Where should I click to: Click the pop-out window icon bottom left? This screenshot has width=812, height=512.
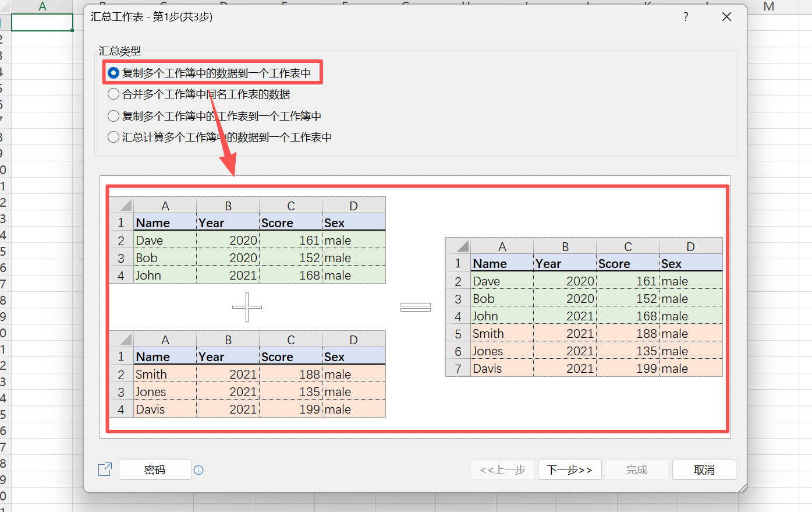pos(105,469)
